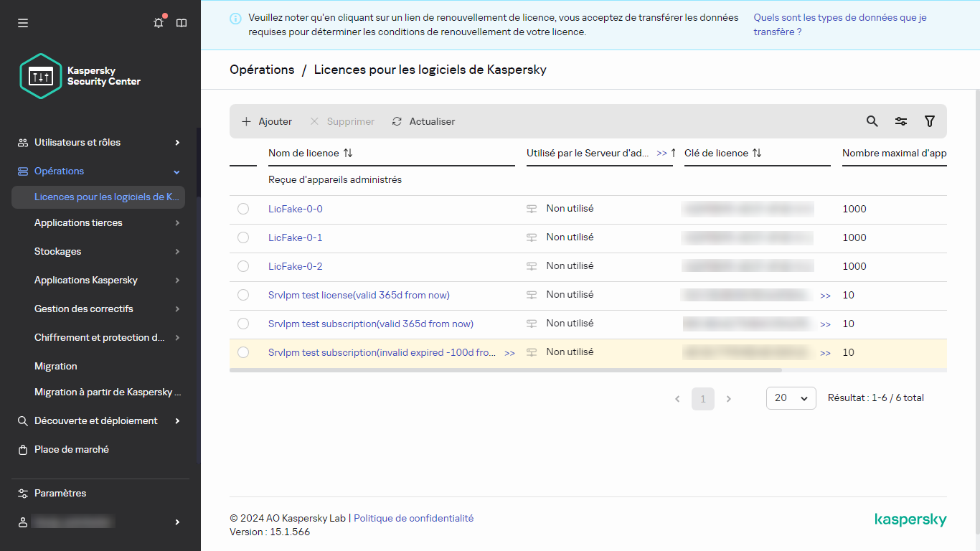The height and width of the screenshot is (551, 980).
Task: Open Place de marché in the sidebar
Action: 71,449
